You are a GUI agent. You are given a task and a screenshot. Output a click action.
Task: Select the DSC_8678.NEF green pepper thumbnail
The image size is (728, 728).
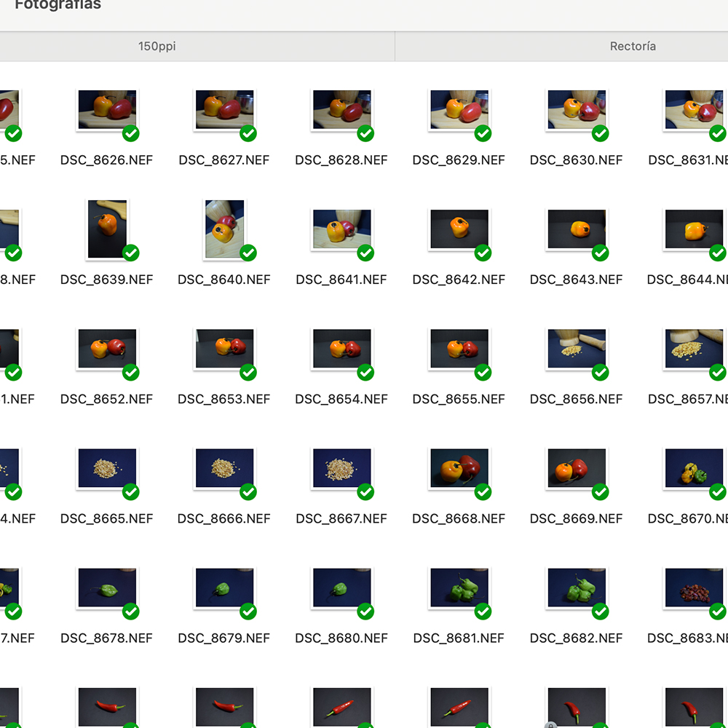pos(107,587)
